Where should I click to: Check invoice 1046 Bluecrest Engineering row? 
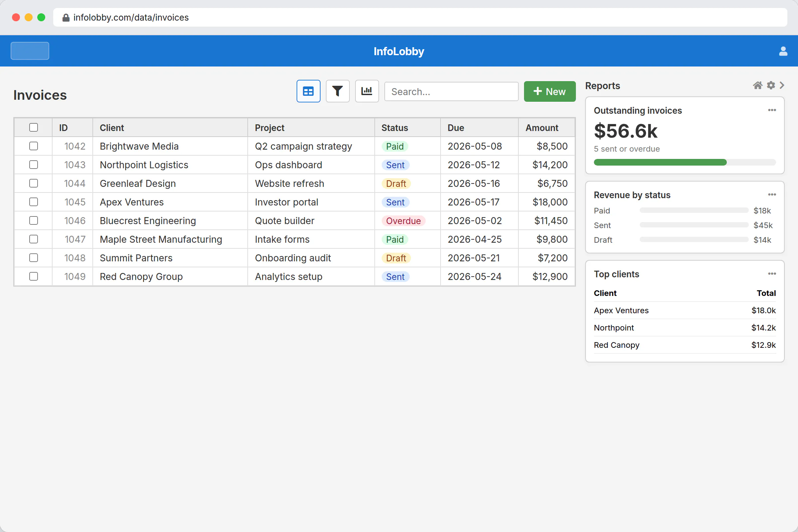(x=34, y=220)
